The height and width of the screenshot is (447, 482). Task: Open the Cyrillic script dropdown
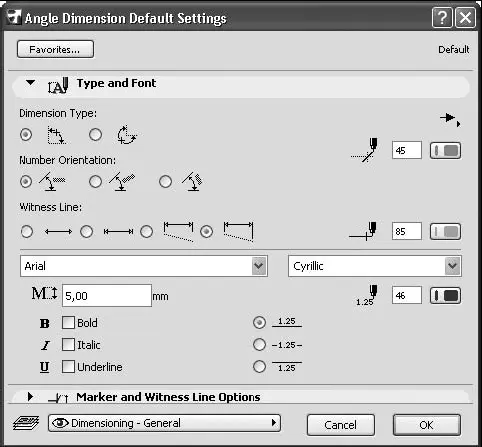[x=375, y=266]
